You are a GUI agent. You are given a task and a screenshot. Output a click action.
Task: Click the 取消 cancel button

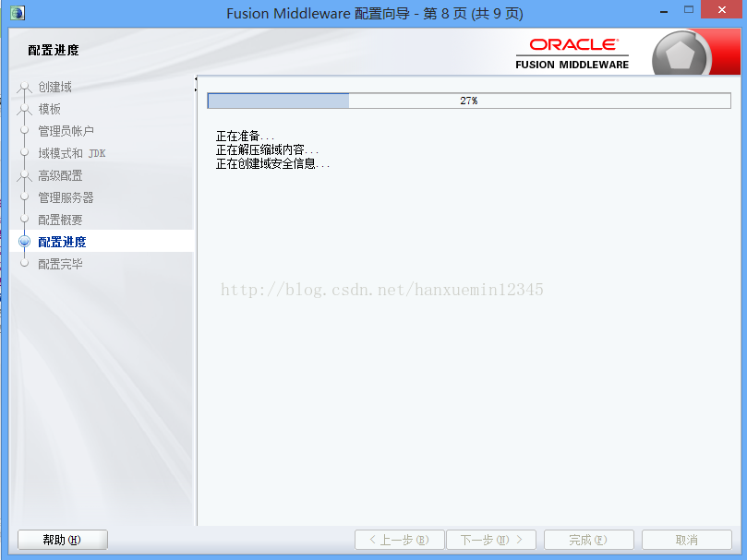pos(686,540)
